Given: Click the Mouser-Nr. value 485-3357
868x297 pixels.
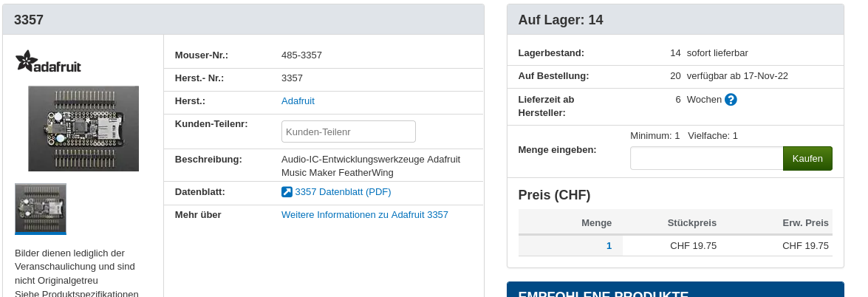Looking at the screenshot, I should (x=301, y=55).
